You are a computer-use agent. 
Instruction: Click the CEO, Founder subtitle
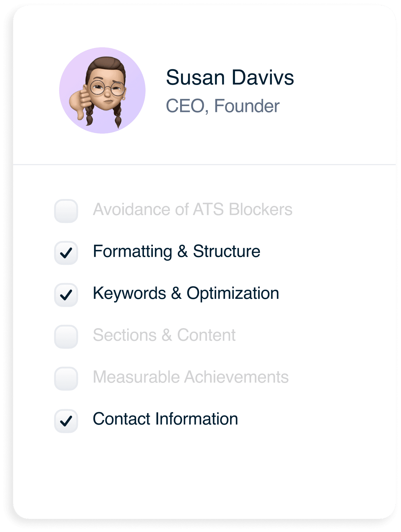223,106
